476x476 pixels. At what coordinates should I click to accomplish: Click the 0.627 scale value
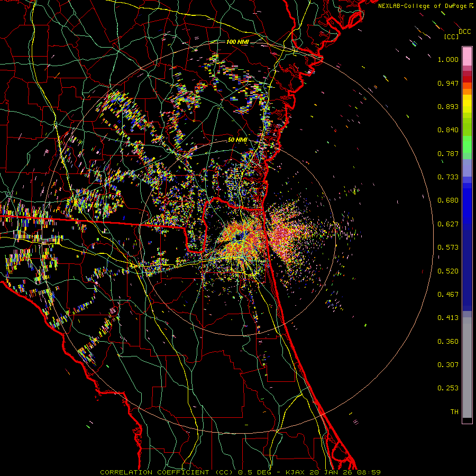(x=448, y=224)
